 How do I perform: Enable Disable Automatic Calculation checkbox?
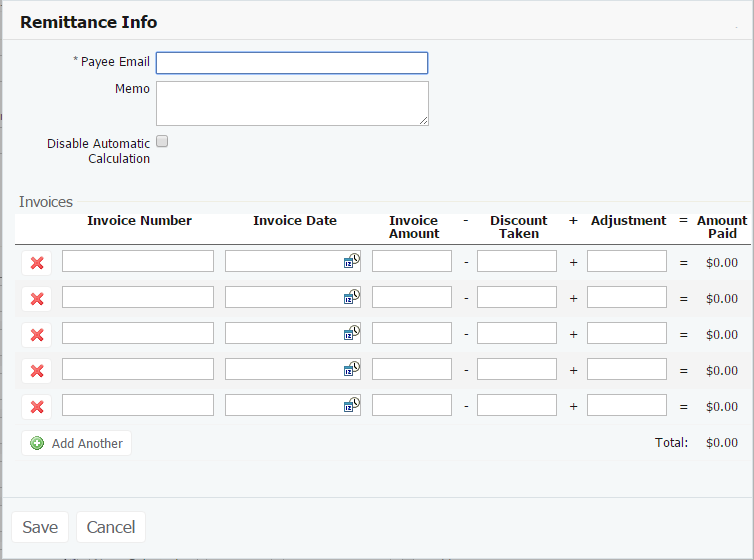(162, 142)
